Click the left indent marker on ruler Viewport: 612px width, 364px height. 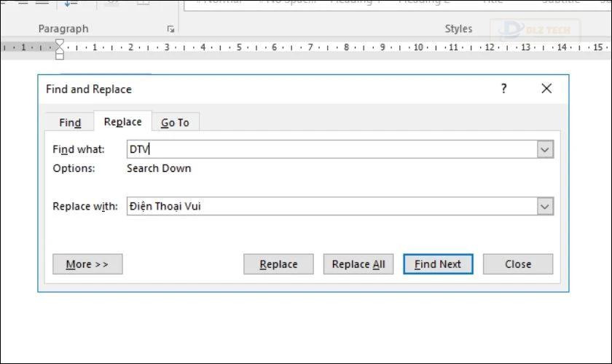click(x=59, y=57)
